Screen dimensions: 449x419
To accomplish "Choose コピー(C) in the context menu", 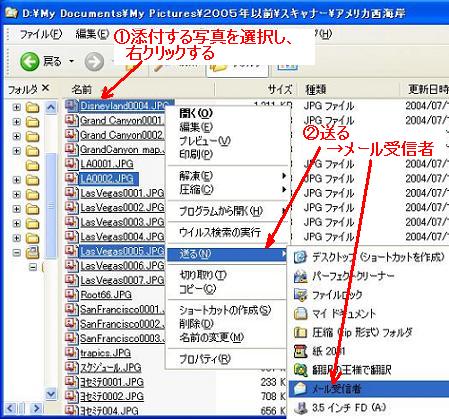I will 198,289.
